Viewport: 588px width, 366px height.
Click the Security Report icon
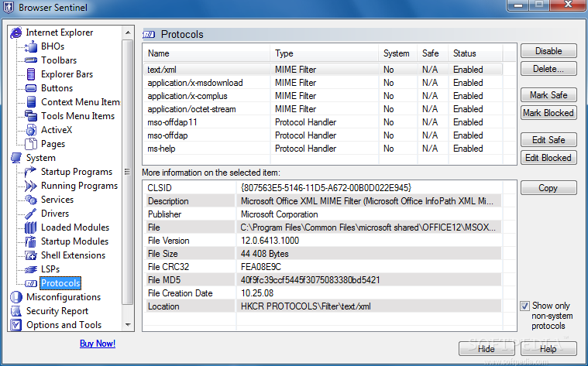(x=16, y=311)
